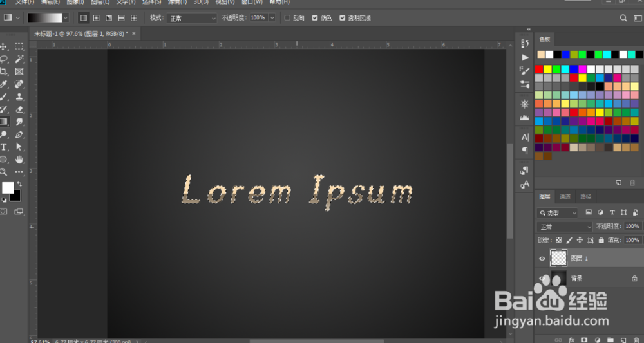Image resolution: width=644 pixels, height=343 pixels.
Task: Pick the red swatch in Swatches panel
Action: click(539, 69)
